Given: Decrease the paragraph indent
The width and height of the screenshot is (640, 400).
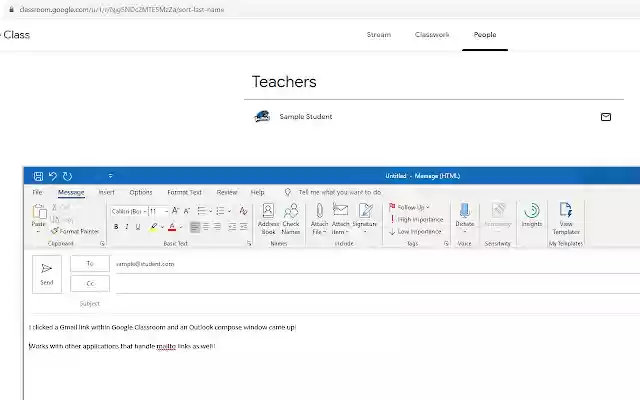Looking at the screenshot, I should (232, 227).
